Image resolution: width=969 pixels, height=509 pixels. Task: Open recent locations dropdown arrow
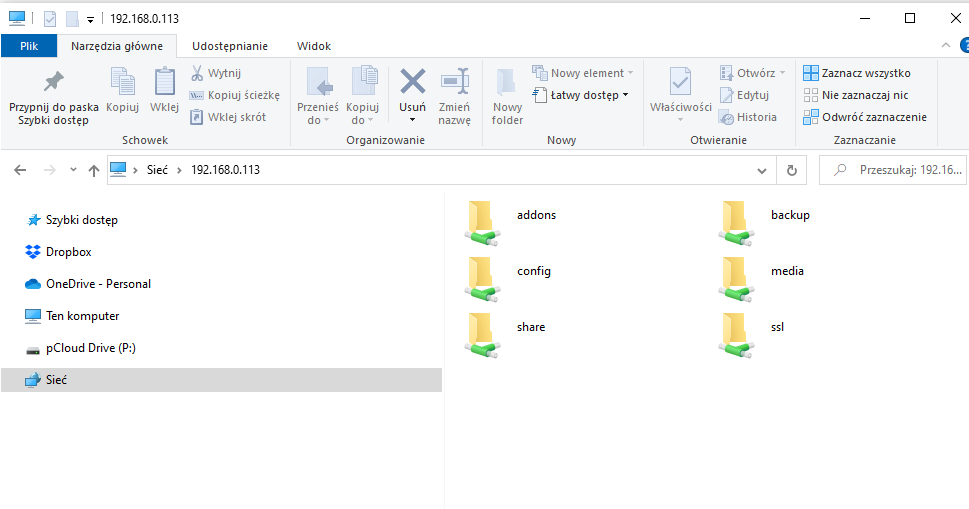point(73,170)
